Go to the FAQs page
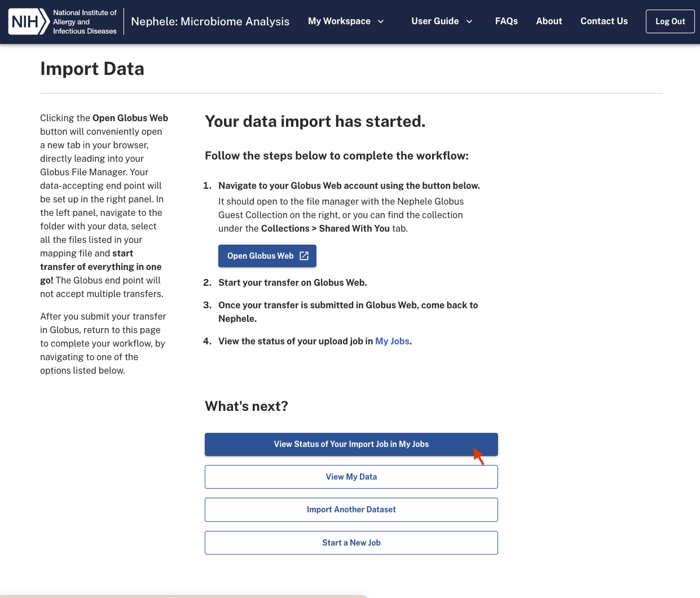 coord(506,21)
